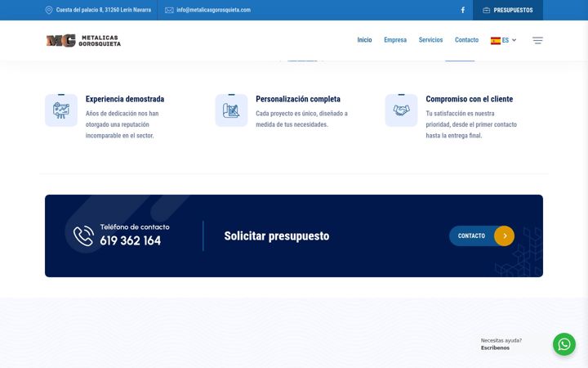Image resolution: width=588 pixels, height=368 pixels.
Task: Click the Necesitas ayuda? Escríbenos text
Action: point(501,344)
